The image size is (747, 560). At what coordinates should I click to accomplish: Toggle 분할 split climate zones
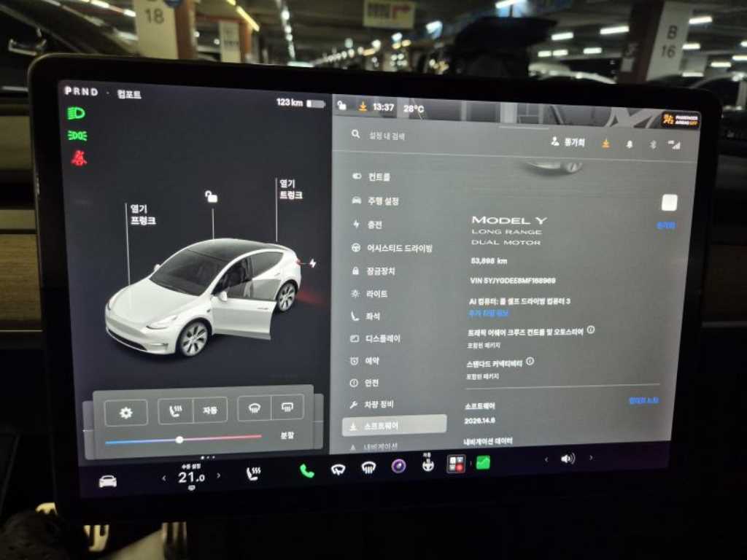coord(287,435)
